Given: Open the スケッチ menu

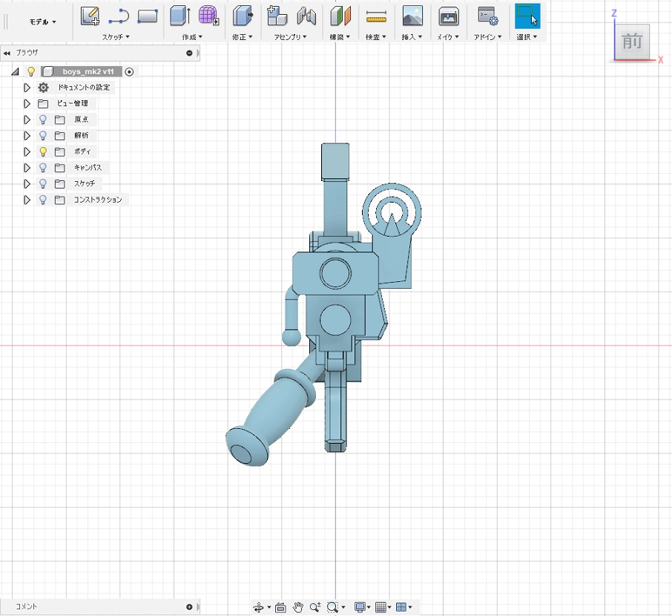Looking at the screenshot, I should coord(116,36).
